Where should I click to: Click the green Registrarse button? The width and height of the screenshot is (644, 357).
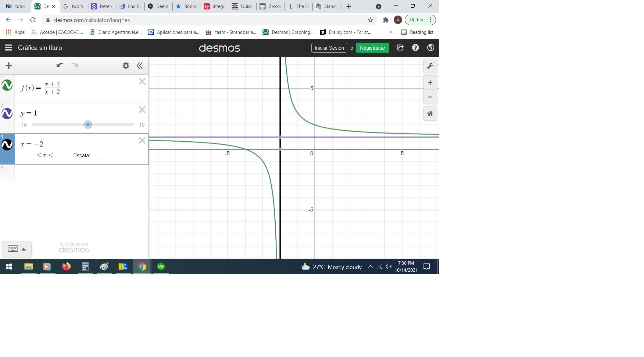coord(372,48)
